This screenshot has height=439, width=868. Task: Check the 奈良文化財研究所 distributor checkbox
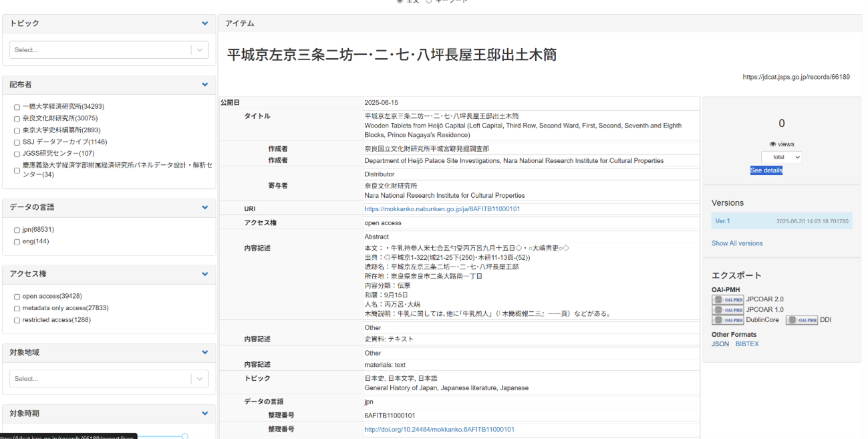coord(17,119)
